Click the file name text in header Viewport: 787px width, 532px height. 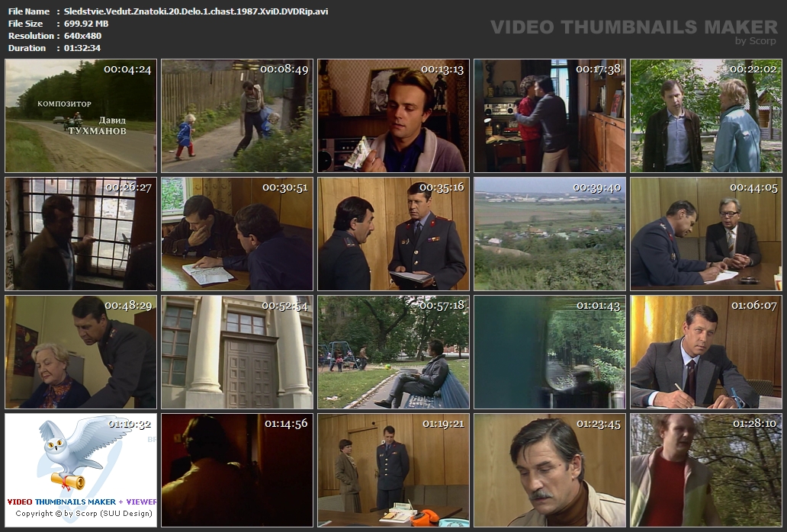coord(196,11)
